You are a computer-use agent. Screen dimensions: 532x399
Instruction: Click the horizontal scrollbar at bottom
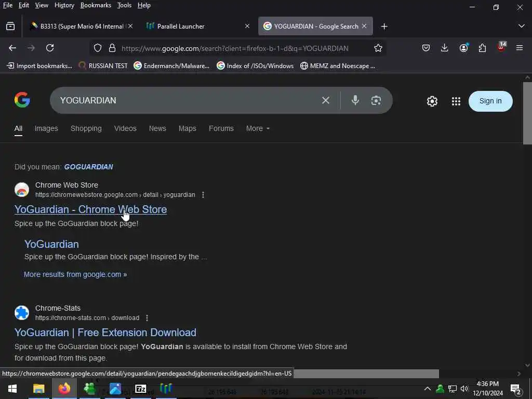point(366,374)
